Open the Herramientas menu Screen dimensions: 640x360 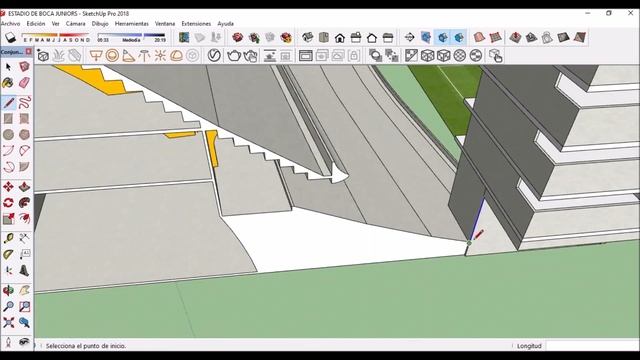point(131,24)
